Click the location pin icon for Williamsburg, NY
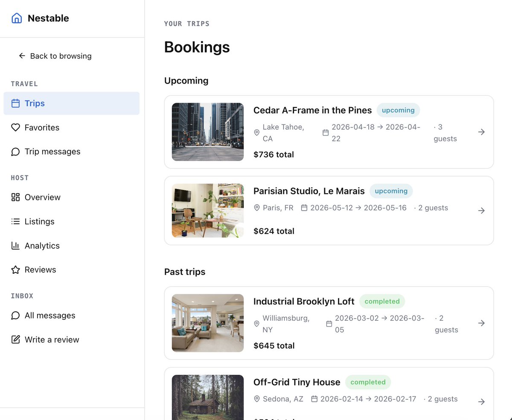Image resolution: width=512 pixels, height=420 pixels. coord(257,324)
